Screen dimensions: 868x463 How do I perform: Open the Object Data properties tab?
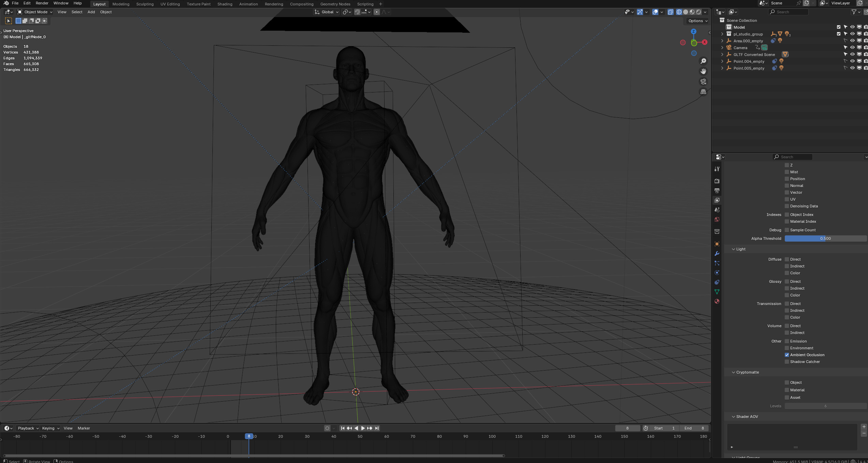click(717, 291)
